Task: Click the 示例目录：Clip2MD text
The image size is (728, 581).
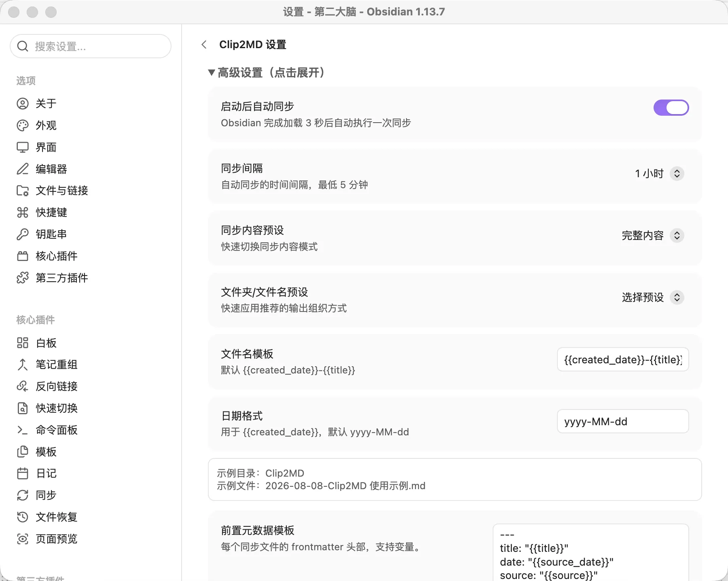Action: point(260,473)
